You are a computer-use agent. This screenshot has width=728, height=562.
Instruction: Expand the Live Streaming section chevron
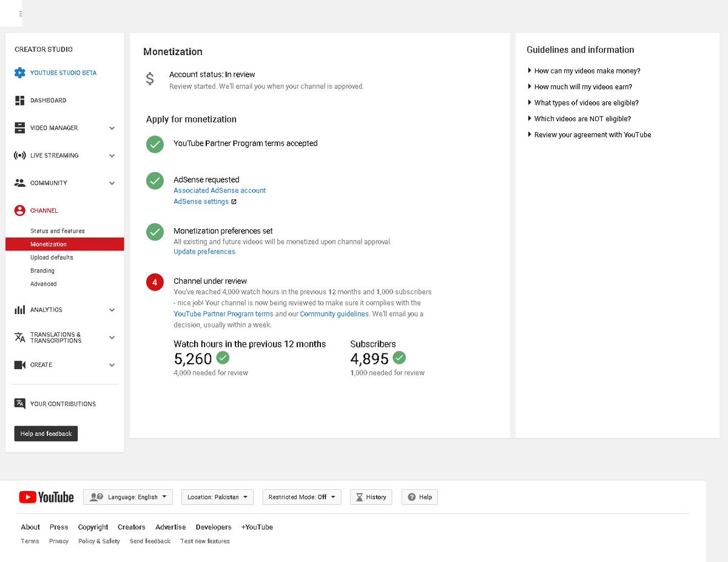112,156
